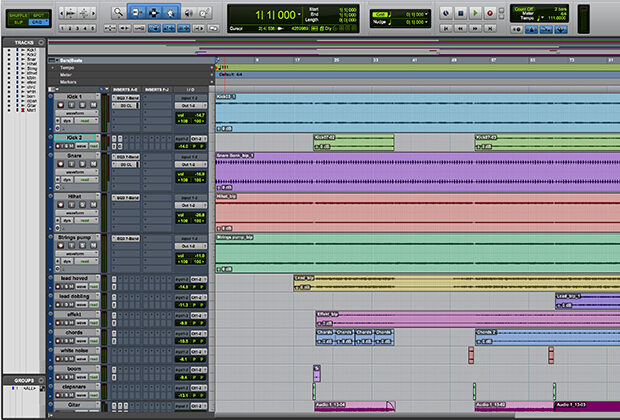Screen dimensions: 620x420
Task: Select the Scrubber tool
Action: [x=189, y=13]
